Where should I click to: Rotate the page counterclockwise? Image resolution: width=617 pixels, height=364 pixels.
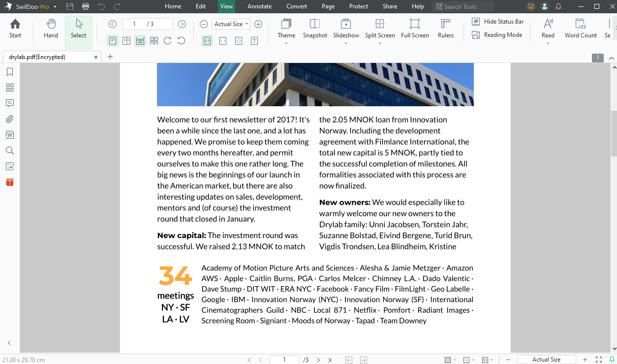click(181, 41)
